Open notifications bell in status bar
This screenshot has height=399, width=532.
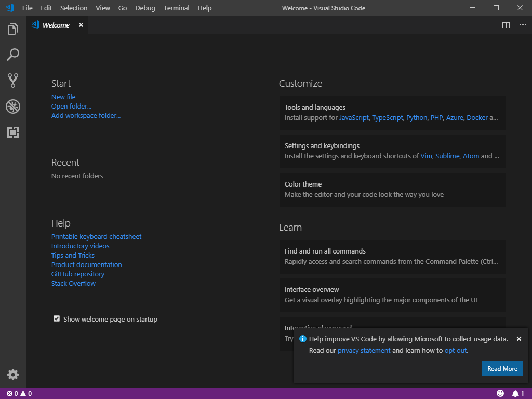(x=518, y=394)
